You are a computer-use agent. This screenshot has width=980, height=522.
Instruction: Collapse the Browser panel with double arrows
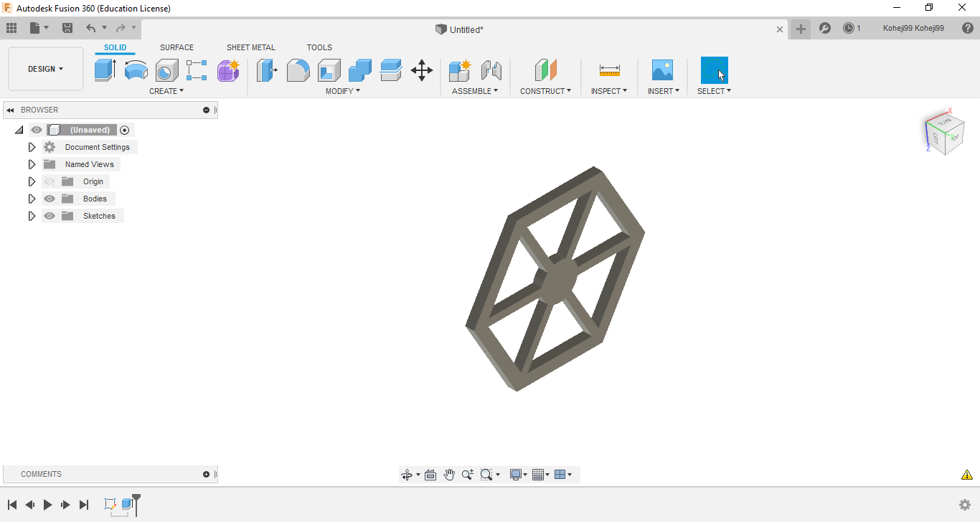10,110
